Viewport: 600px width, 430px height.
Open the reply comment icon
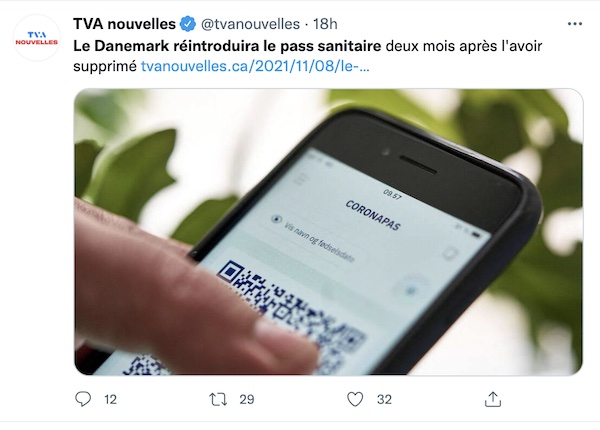83,399
